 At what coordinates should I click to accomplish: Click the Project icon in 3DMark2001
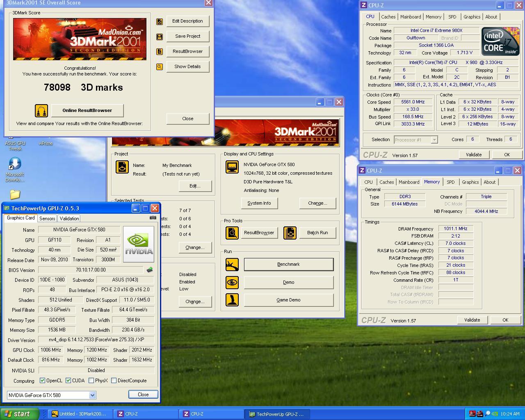[x=122, y=167]
